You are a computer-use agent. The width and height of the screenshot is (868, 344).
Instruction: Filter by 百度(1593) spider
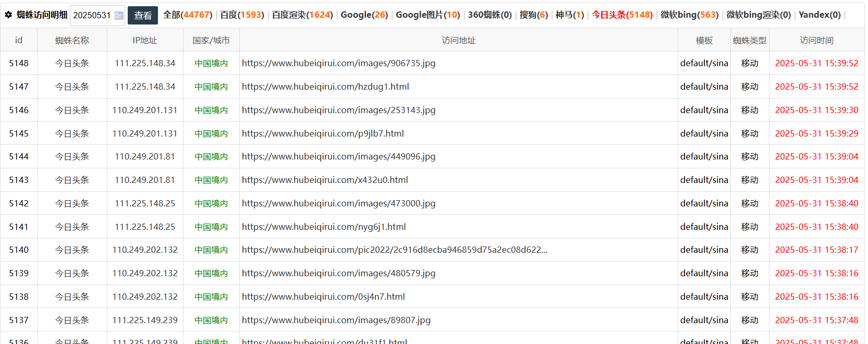242,15
